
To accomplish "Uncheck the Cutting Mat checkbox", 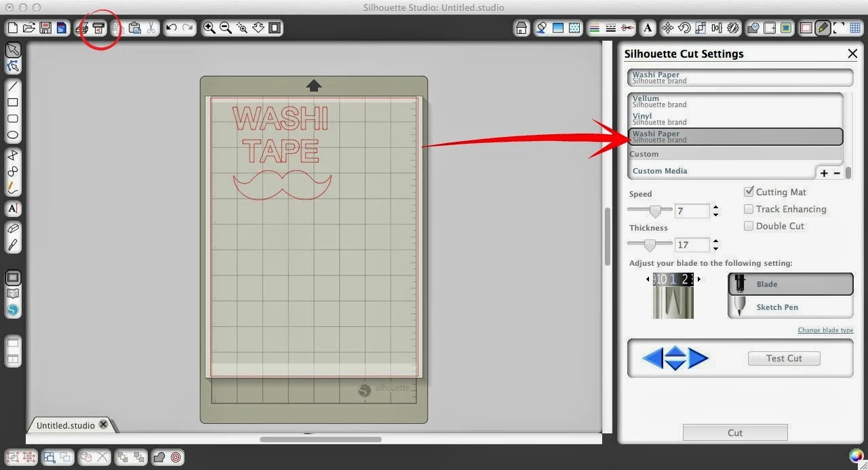I will 749,192.
